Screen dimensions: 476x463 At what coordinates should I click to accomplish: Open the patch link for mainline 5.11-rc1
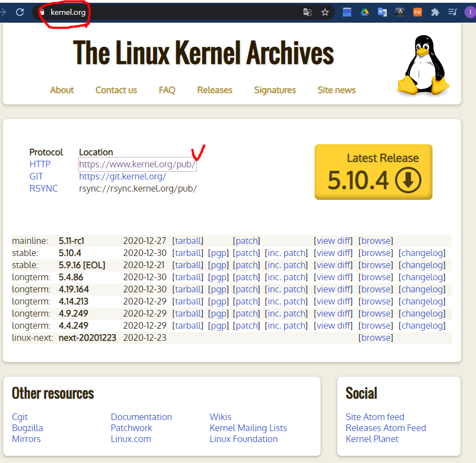[246, 241]
